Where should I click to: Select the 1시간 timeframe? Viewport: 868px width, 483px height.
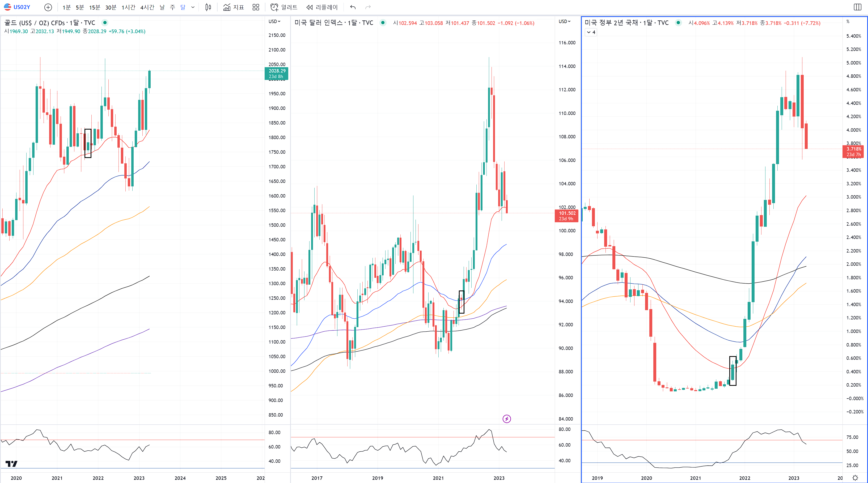click(128, 7)
